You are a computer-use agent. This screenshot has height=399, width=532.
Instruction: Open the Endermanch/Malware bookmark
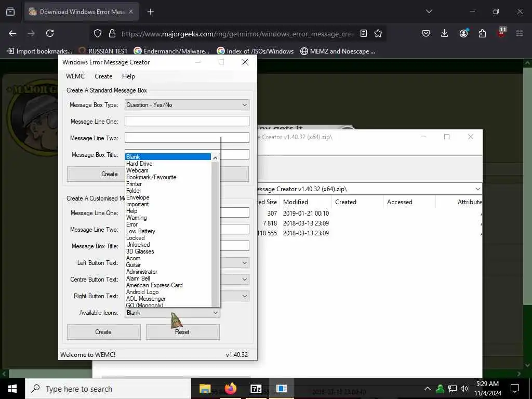click(x=171, y=51)
